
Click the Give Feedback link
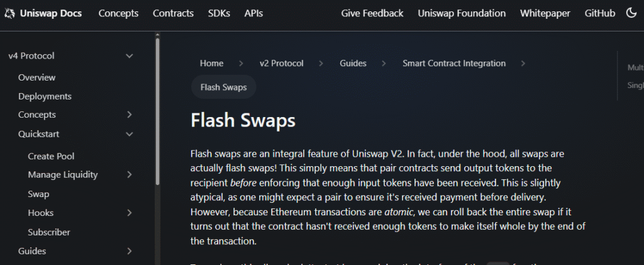(x=372, y=13)
